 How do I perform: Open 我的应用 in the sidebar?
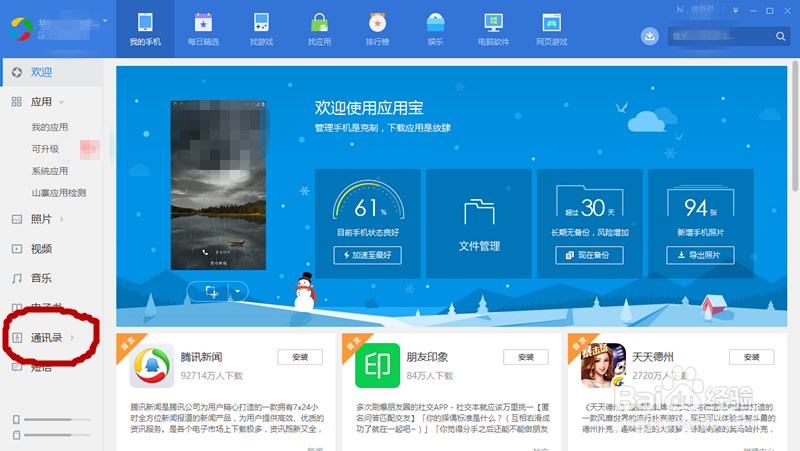[49, 127]
